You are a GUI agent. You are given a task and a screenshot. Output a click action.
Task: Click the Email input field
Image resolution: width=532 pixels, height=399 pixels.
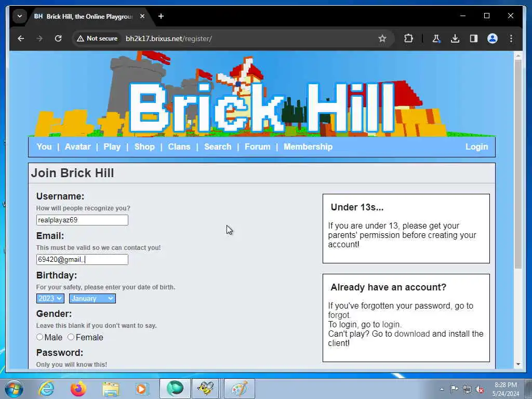coord(82,260)
